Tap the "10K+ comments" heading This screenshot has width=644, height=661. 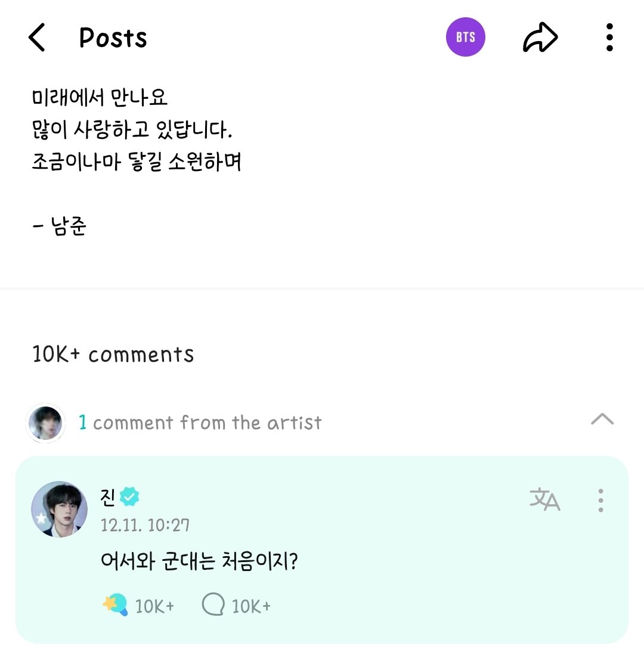[x=113, y=355]
